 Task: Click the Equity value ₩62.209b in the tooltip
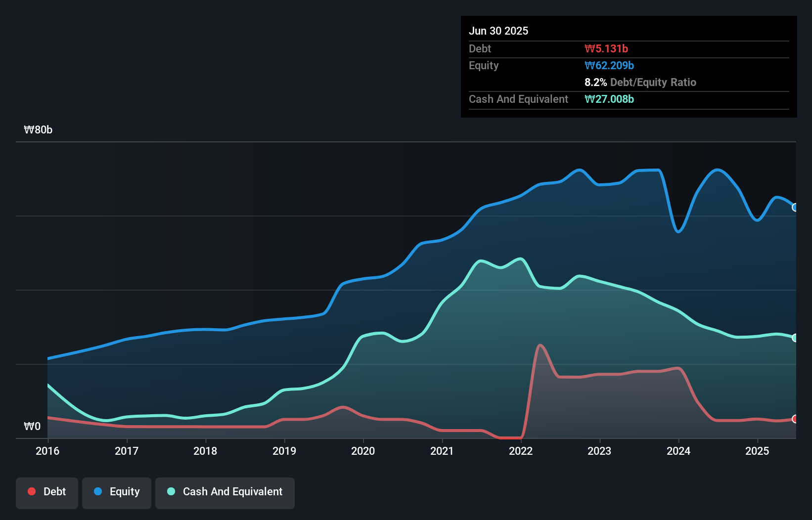pyautogui.click(x=610, y=65)
